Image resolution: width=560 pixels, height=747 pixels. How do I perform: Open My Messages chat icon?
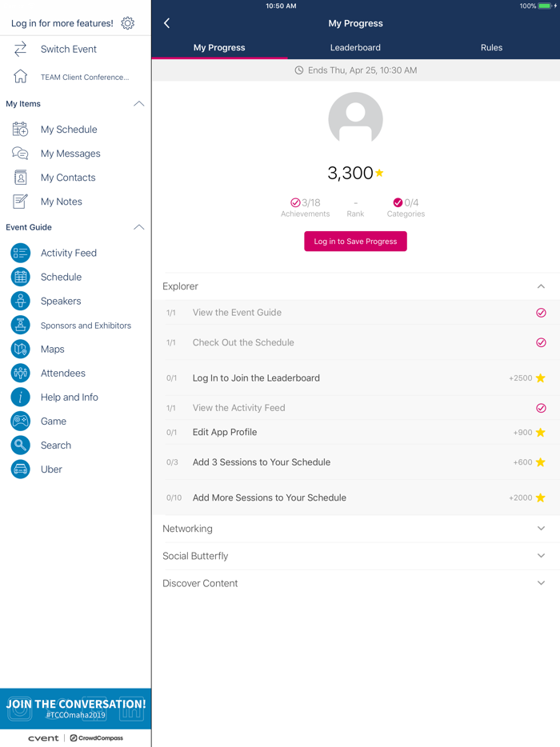[x=20, y=154]
